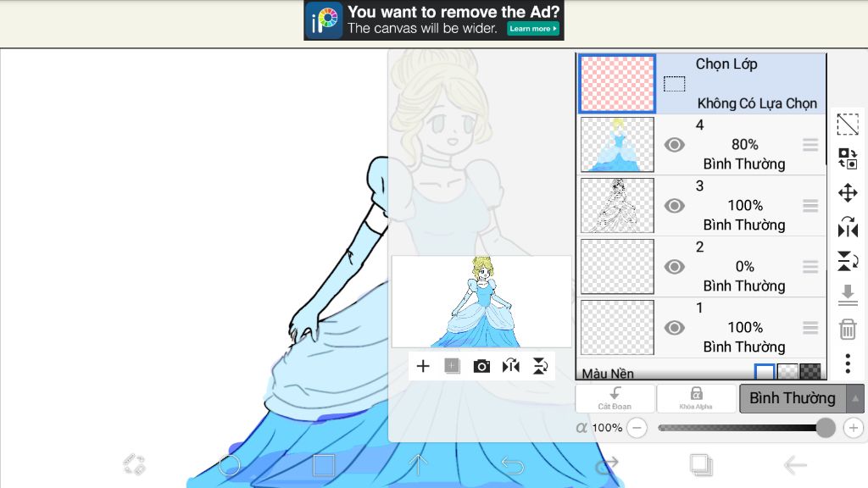Flip layer horizontally icon below preview
Image resolution: width=868 pixels, height=488 pixels.
click(511, 366)
